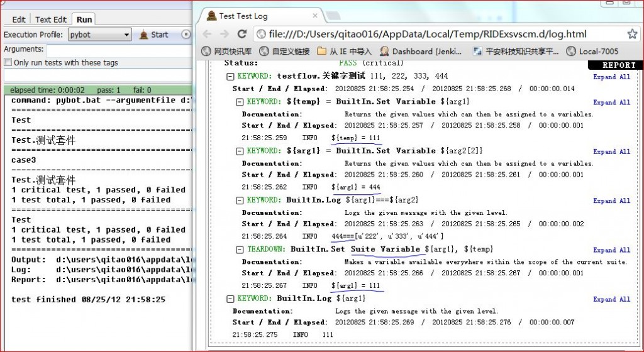
Task: Select the Run tab
Action: click(84, 19)
